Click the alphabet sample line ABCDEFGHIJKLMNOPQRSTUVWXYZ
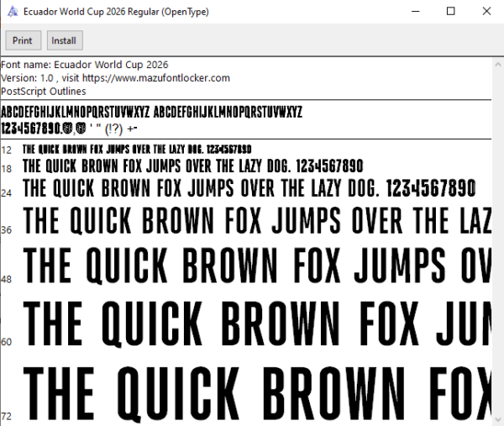This screenshot has width=504, height=426. (151, 113)
